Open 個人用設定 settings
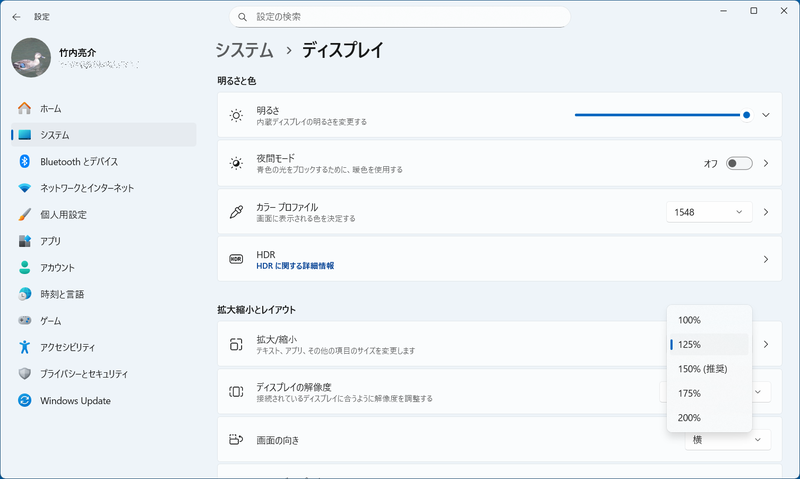The width and height of the screenshot is (800, 479). 104,214
